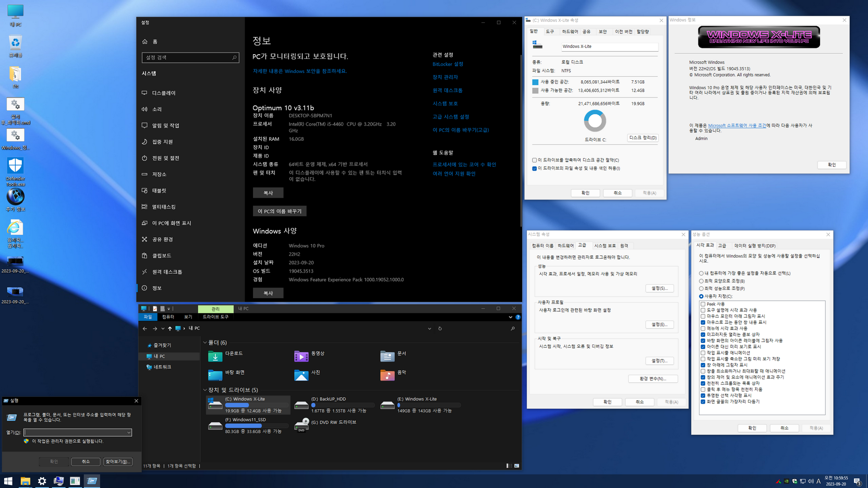Image resolution: width=868 pixels, height=488 pixels.
Task: Open Microsoft 소프트웨어 사용 조건 link
Action: click(x=737, y=126)
